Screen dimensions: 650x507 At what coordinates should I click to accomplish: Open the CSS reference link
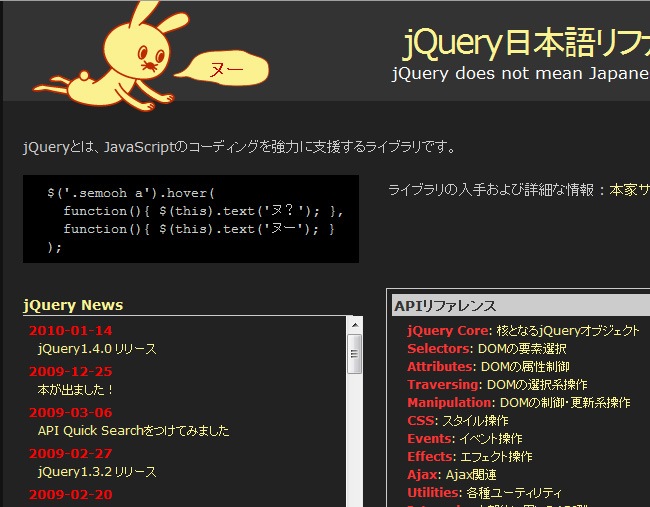422,421
